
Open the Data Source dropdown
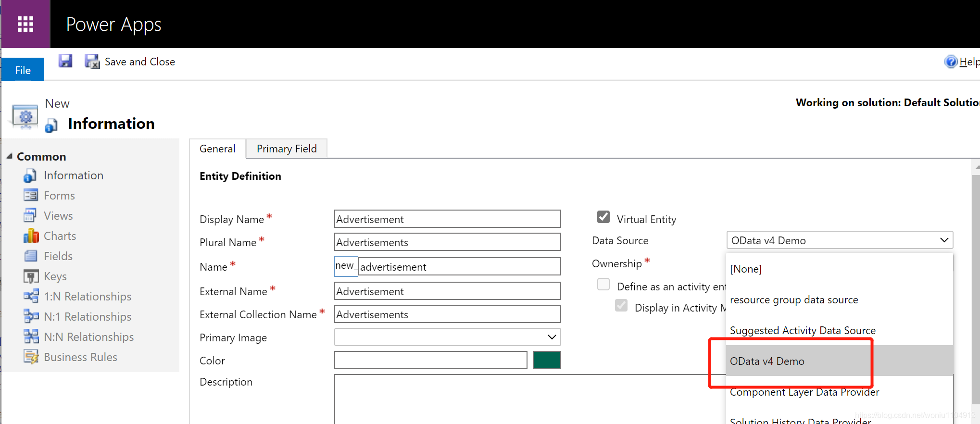pyautogui.click(x=840, y=240)
